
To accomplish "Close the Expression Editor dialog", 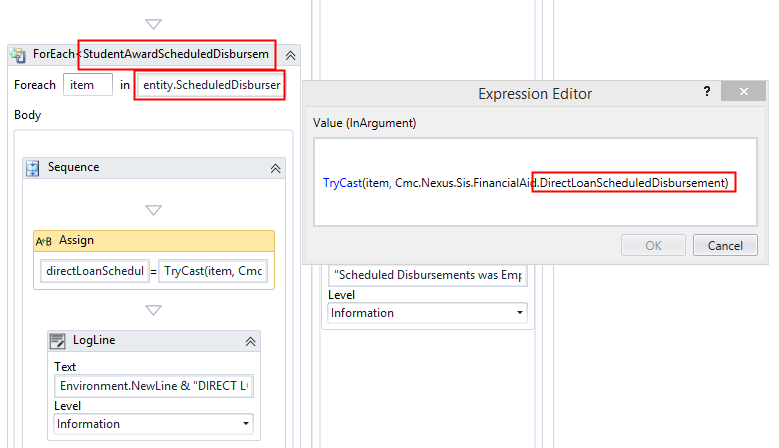I will click(x=741, y=92).
